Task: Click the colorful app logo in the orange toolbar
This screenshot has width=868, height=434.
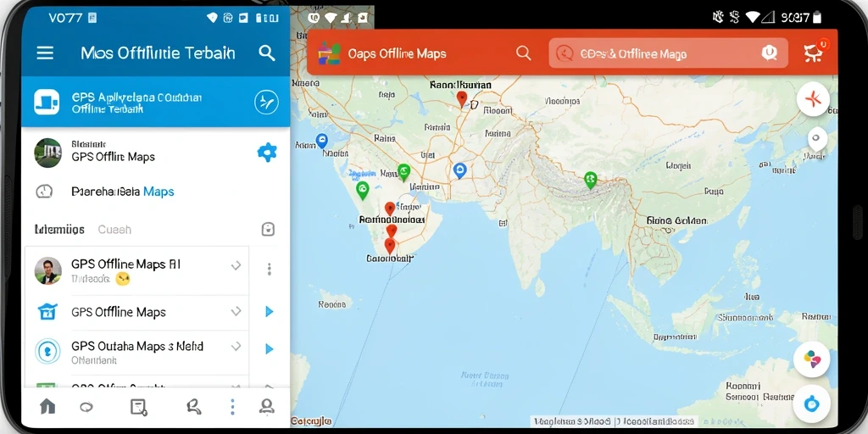Action: tap(330, 53)
